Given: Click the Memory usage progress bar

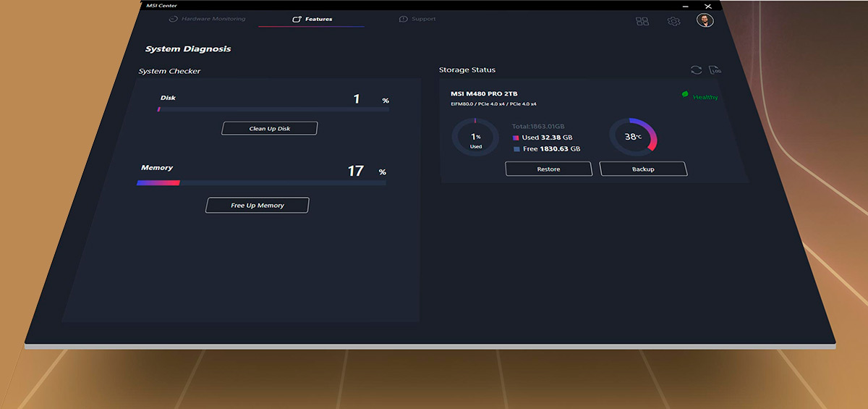Looking at the screenshot, I should coord(261,183).
